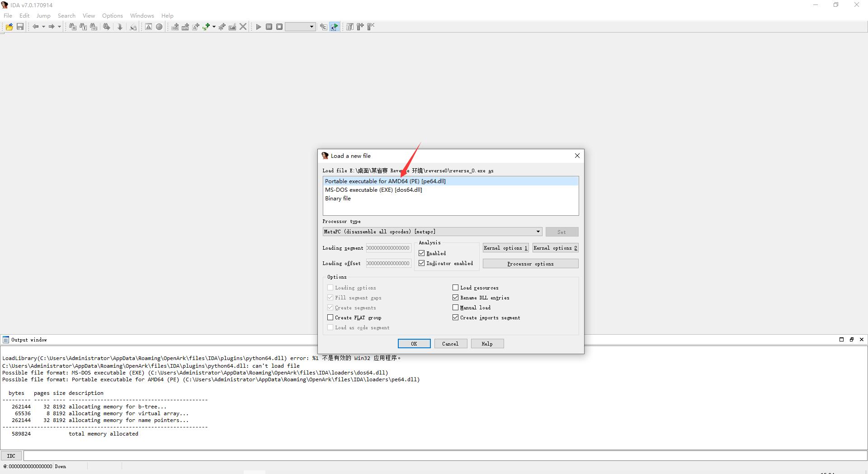Start the debugger process with play icon

click(x=259, y=27)
